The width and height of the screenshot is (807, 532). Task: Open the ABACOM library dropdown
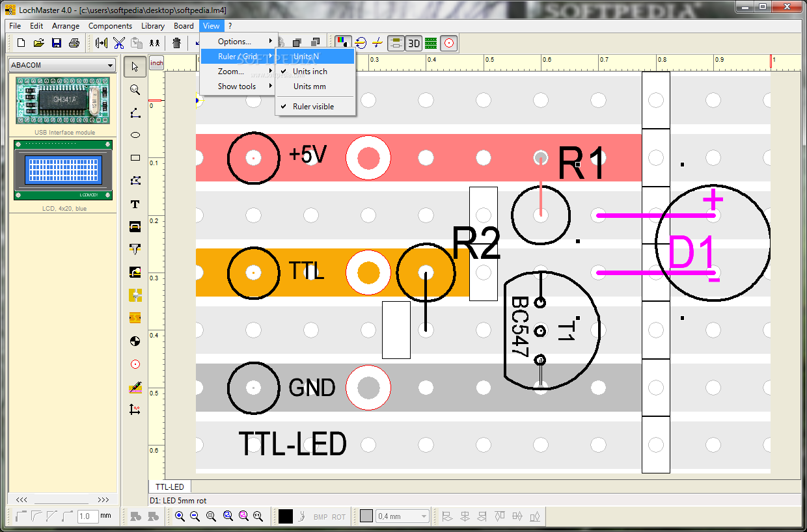(62, 65)
